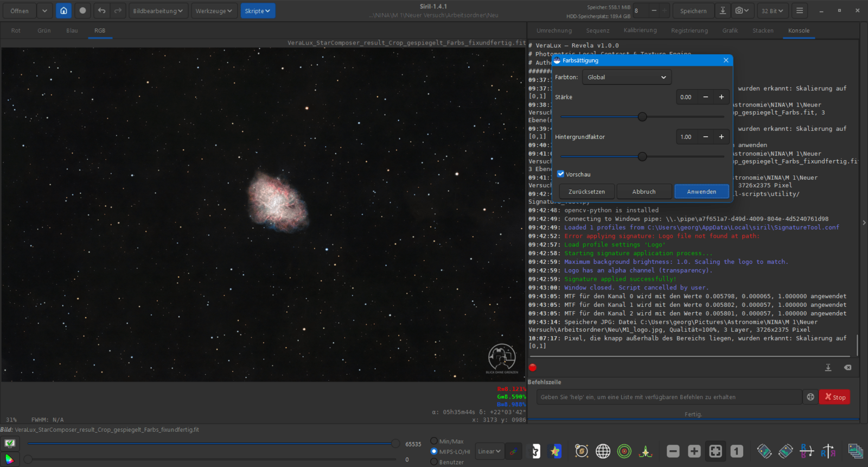Viewport: 868px width, 467px height.
Task: Click the Stärke slider handle
Action: tap(642, 117)
